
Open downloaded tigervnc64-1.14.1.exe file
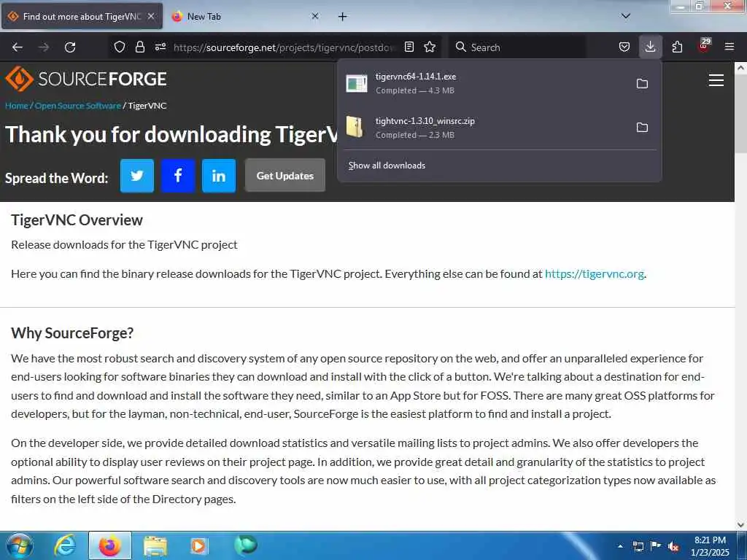click(x=484, y=83)
